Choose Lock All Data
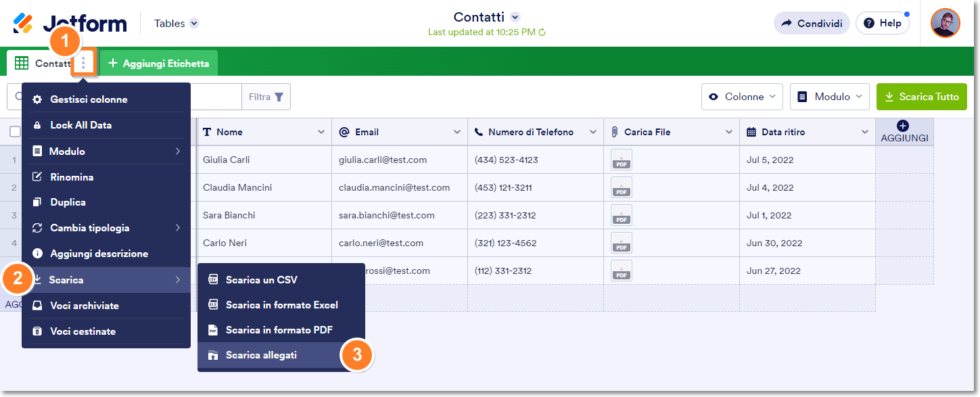Screen dimensions: 980x397 106,125
